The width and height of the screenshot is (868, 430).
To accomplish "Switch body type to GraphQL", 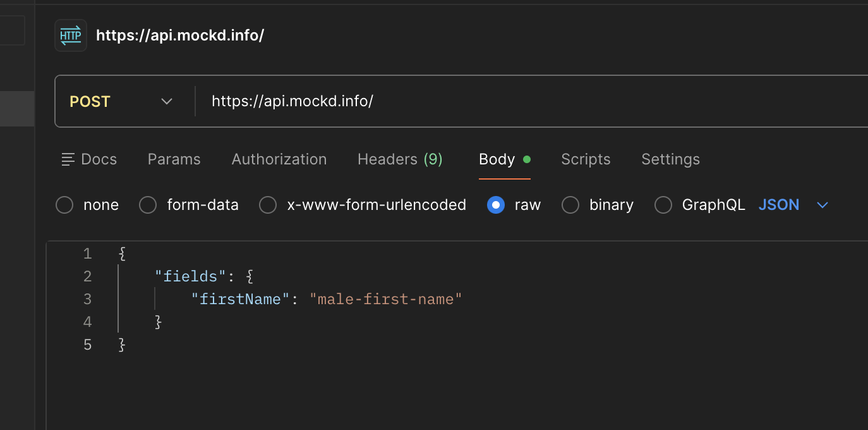I will point(663,204).
